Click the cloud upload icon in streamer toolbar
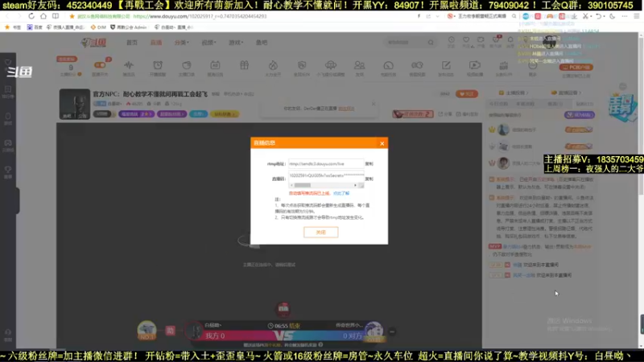The width and height of the screenshot is (644, 362). pos(331,65)
